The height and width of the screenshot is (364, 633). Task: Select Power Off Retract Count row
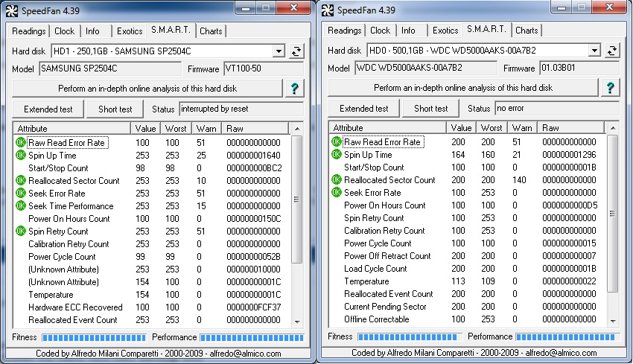[468, 256]
